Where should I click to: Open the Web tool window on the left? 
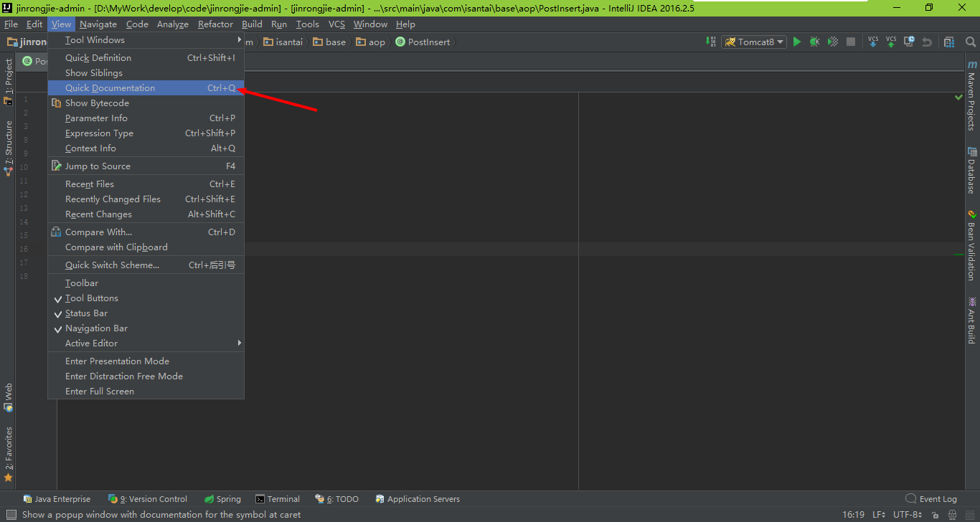[8, 398]
